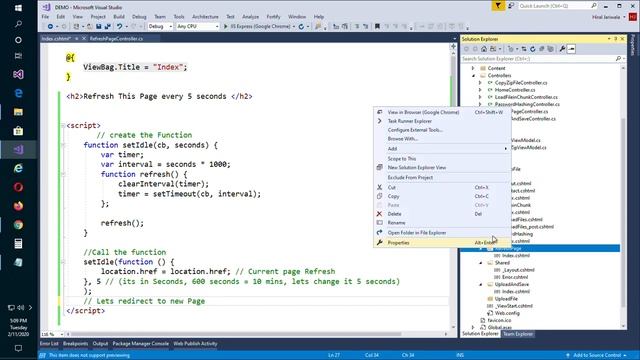
Task: Click Home icon in Solution Explorer toolbar
Action: click(484, 49)
